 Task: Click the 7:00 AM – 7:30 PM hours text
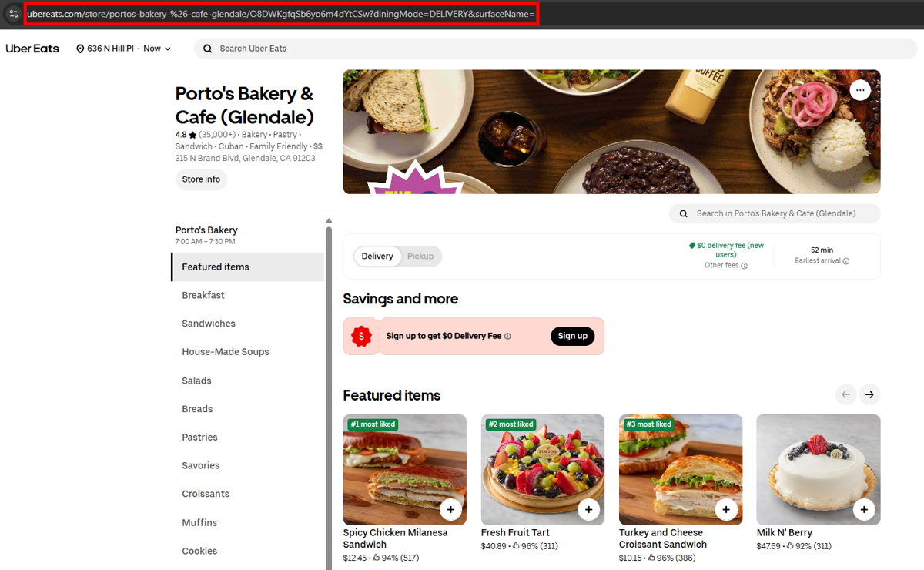[205, 242]
